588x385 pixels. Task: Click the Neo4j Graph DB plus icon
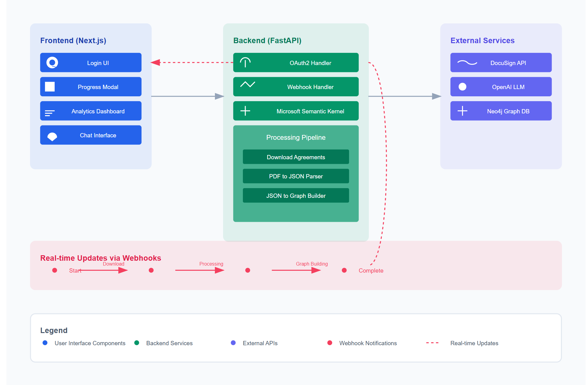[x=462, y=111]
